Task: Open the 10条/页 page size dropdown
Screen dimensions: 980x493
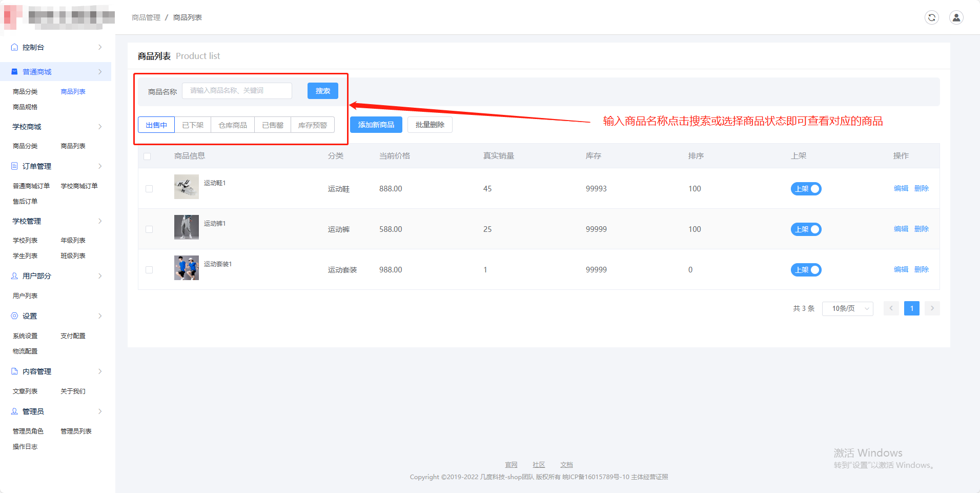Action: click(x=847, y=308)
